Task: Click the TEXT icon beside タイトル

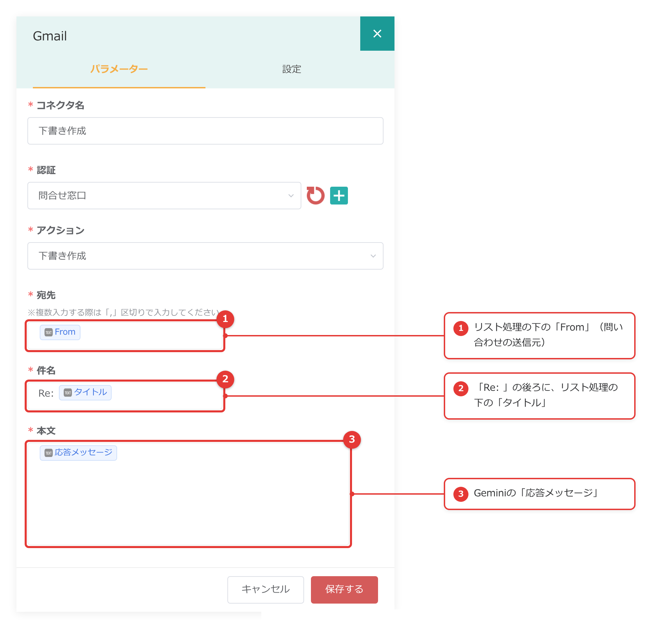Action: 68,393
